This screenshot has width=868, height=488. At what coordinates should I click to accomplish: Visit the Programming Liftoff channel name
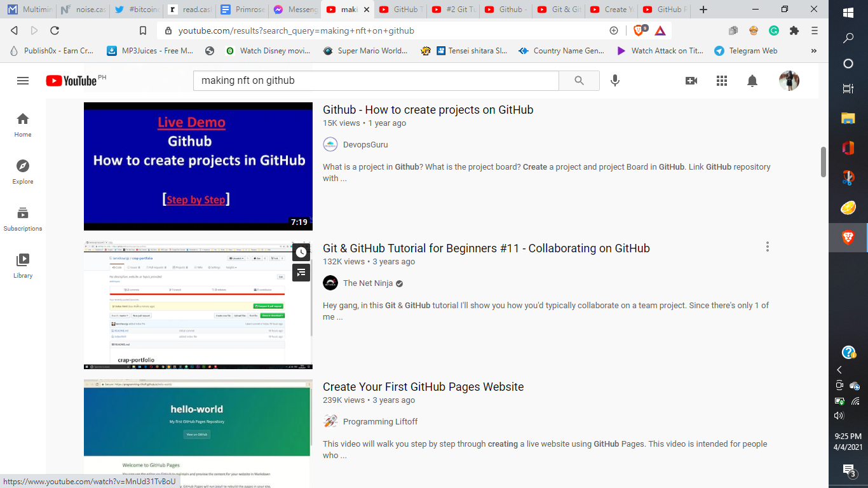[x=380, y=422]
